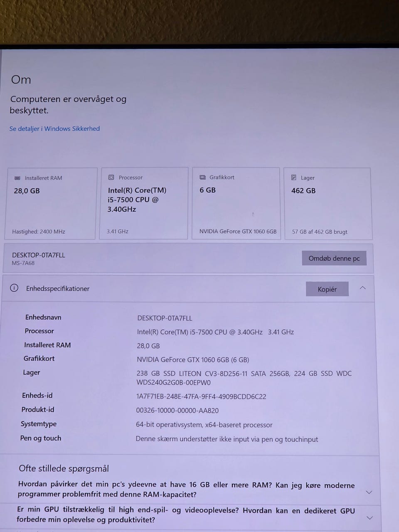Copy device specs with Kopiér button
This screenshot has width=399, height=532.
coord(327,289)
